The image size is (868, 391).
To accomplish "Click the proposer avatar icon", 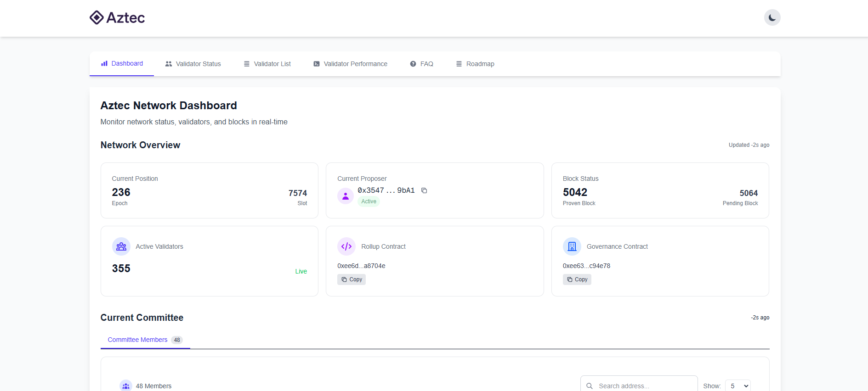I will tap(346, 196).
